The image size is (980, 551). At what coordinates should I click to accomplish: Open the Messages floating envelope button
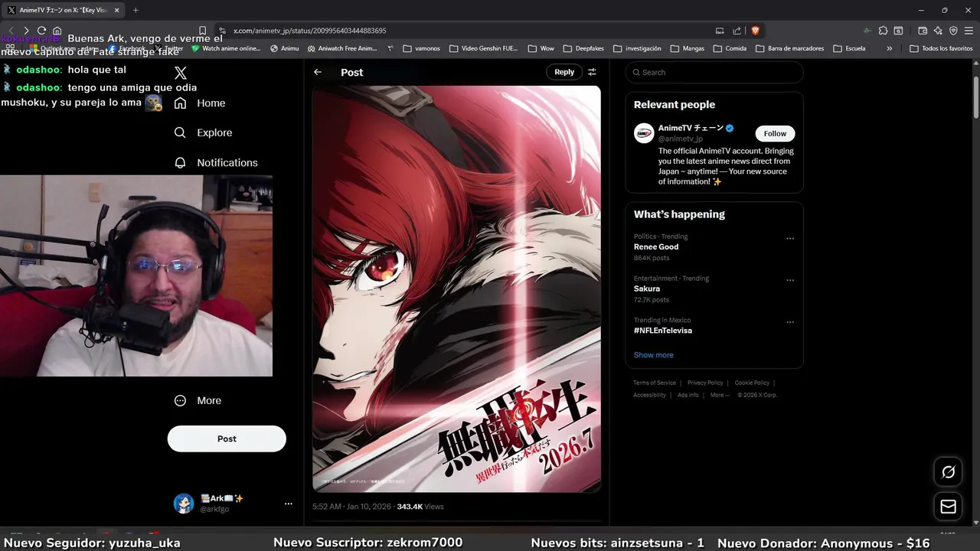[x=948, y=507]
